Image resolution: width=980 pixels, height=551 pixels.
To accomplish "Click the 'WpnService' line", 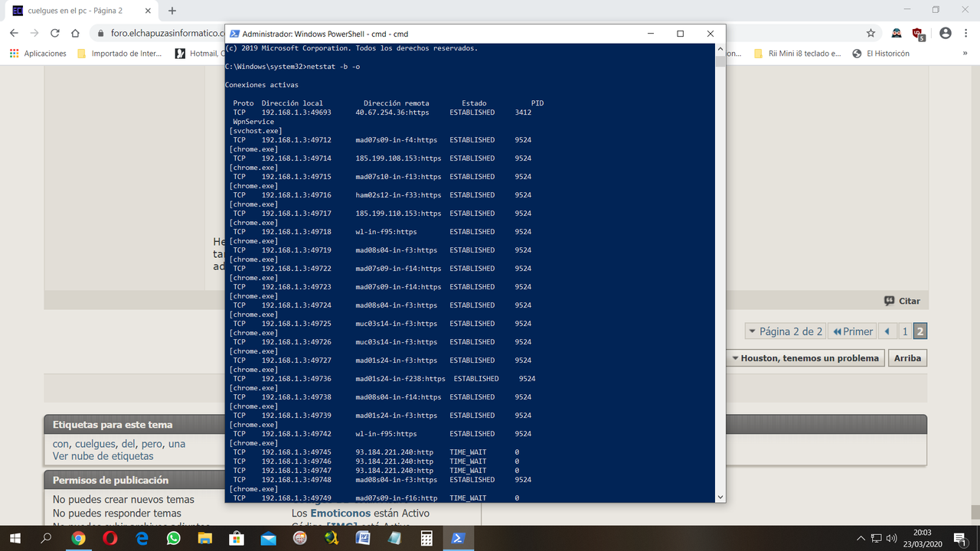I will (253, 122).
